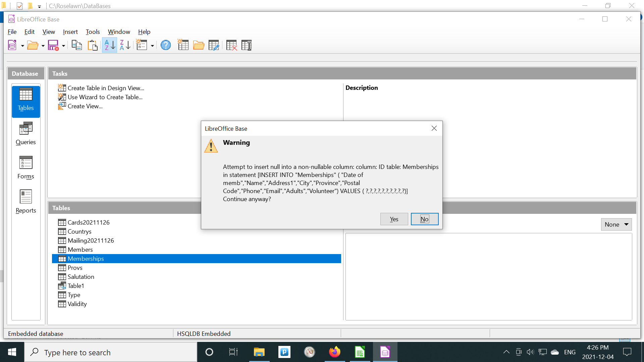
Task: Click New Table Design toolbar icon
Action: [x=183, y=45]
